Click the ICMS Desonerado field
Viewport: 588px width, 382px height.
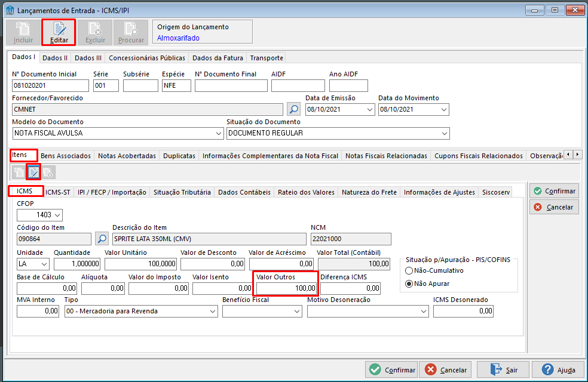coord(464,311)
